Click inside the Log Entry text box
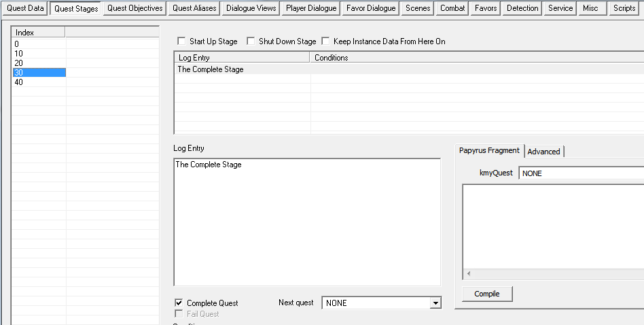Image resolution: width=644 pixels, height=325 pixels. [307, 224]
